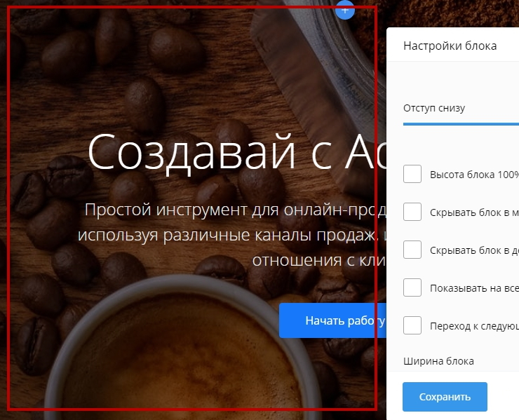The image size is (519, 420).
Task: Click the "Отступ снизу" label
Action: tap(433, 108)
